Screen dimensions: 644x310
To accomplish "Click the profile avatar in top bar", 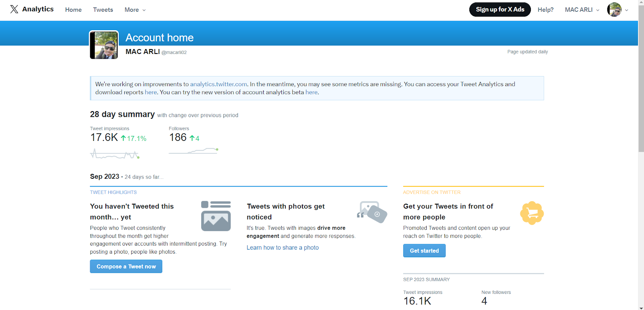I will point(614,10).
